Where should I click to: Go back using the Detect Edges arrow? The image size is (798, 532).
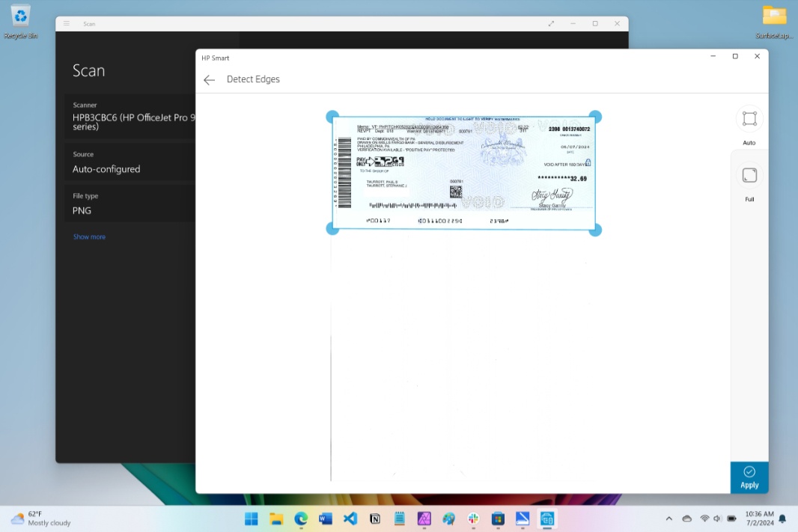(x=210, y=79)
